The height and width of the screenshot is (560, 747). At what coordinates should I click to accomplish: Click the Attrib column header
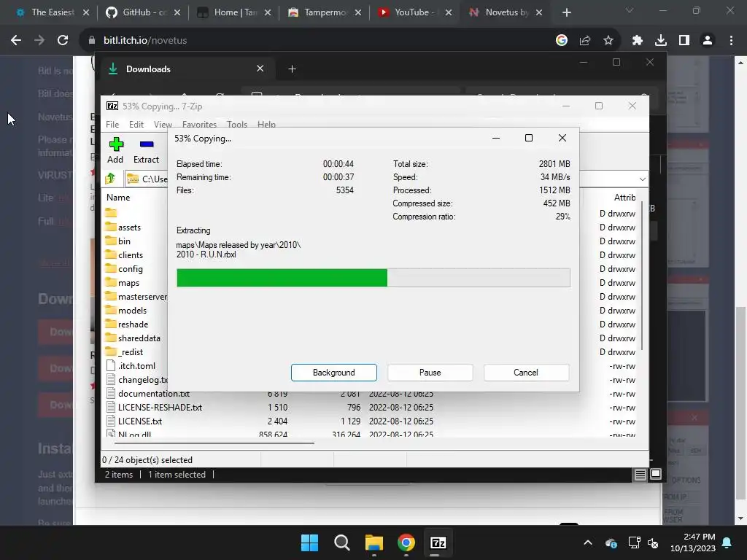(x=624, y=197)
